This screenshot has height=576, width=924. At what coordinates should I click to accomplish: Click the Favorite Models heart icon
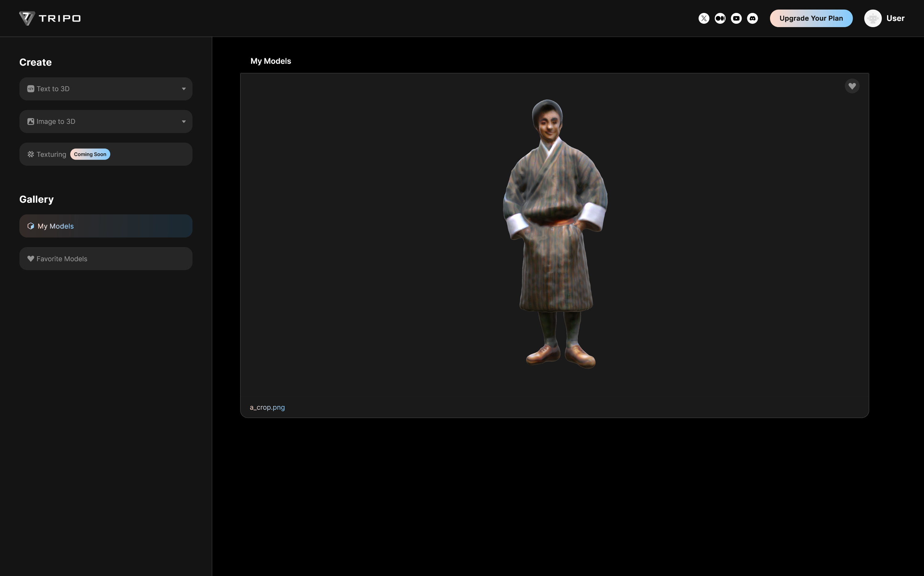[x=31, y=259]
